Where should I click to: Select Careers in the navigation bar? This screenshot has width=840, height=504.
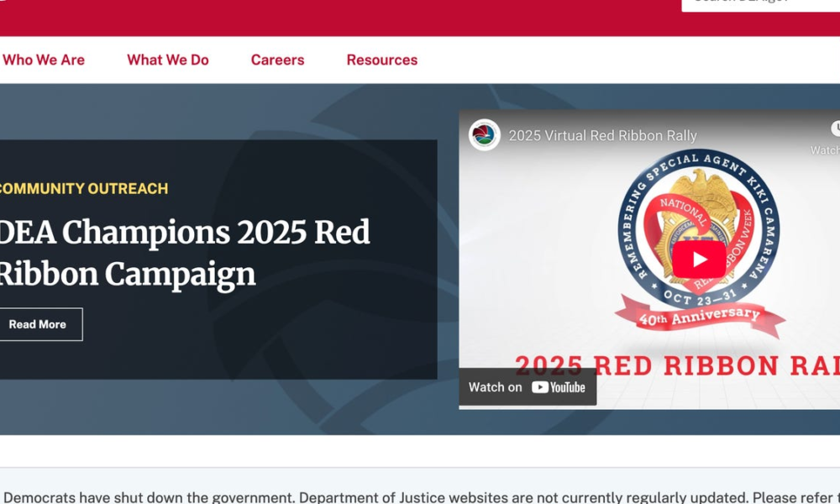click(x=277, y=60)
